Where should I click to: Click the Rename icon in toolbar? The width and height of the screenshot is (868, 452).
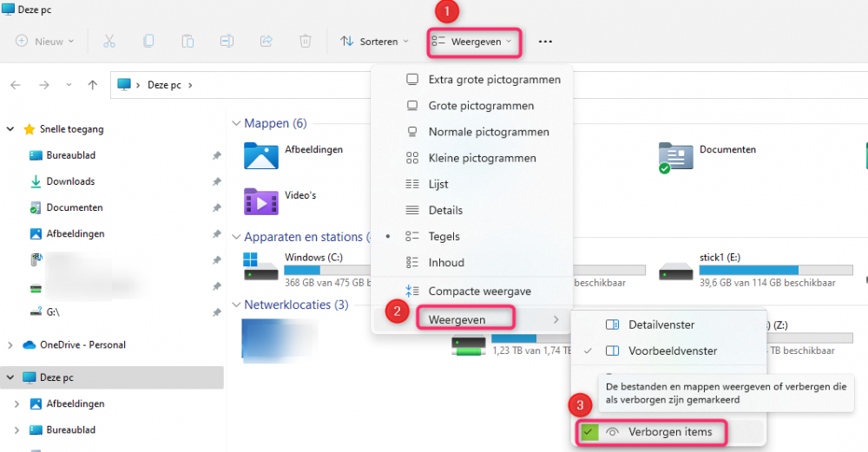tap(227, 42)
